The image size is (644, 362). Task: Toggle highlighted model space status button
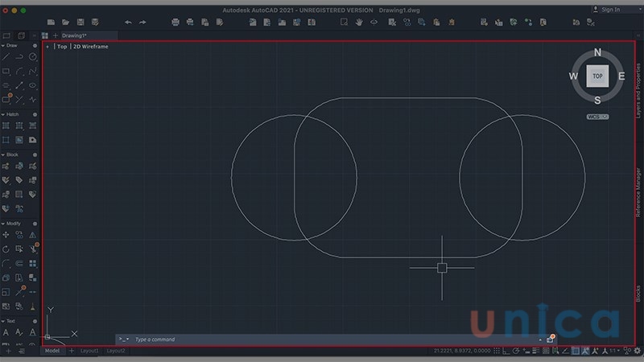pyautogui.click(x=576, y=351)
